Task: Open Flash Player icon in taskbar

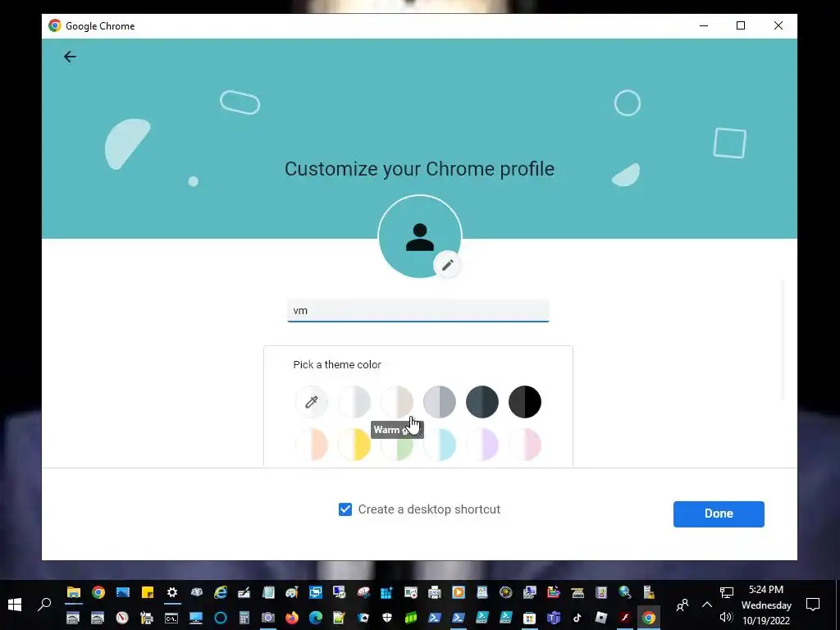Action: (624, 619)
